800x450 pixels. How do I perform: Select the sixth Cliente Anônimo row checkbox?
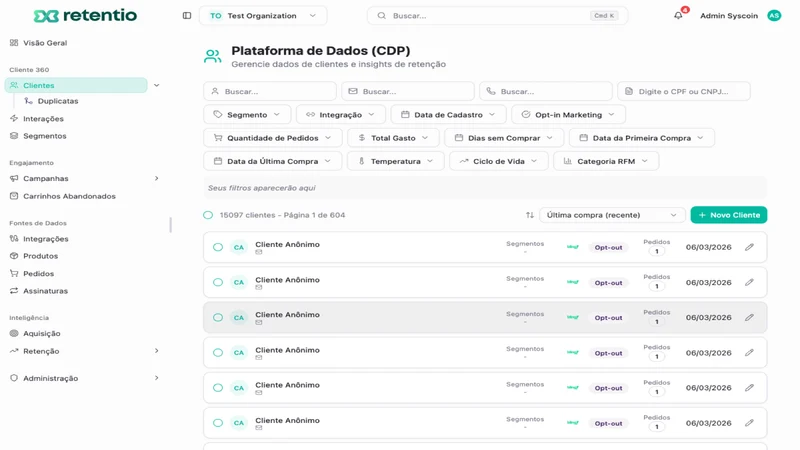[x=218, y=423]
